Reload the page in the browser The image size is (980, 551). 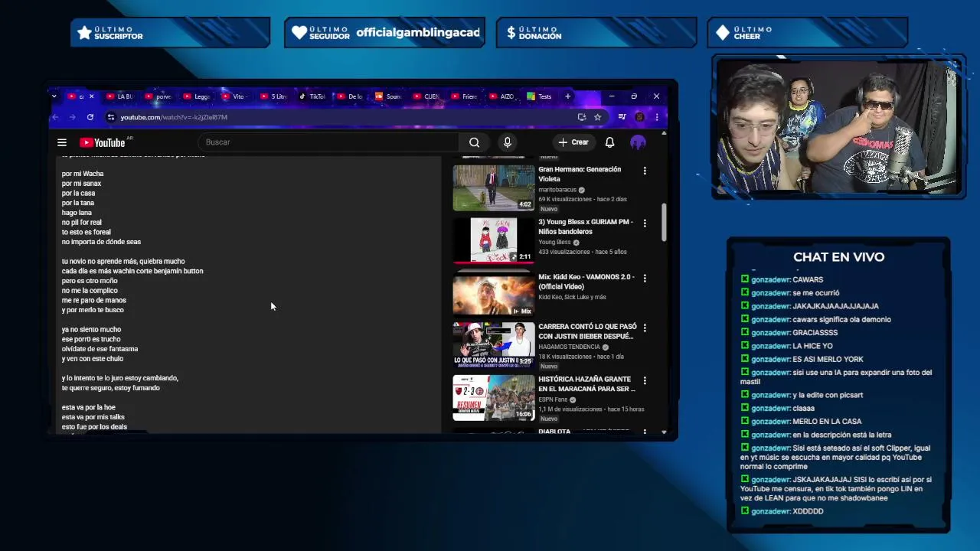click(x=90, y=117)
